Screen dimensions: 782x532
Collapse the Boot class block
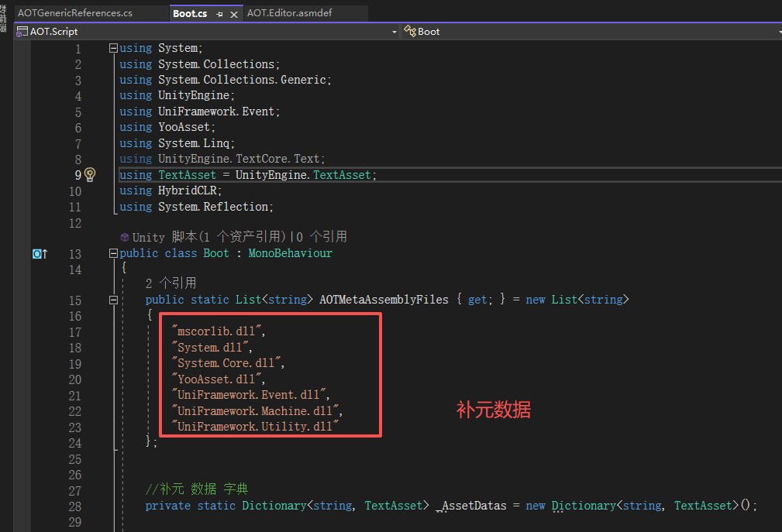point(113,253)
